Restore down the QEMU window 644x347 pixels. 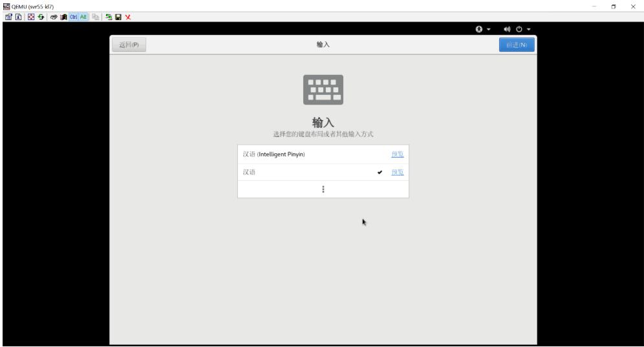614,6
